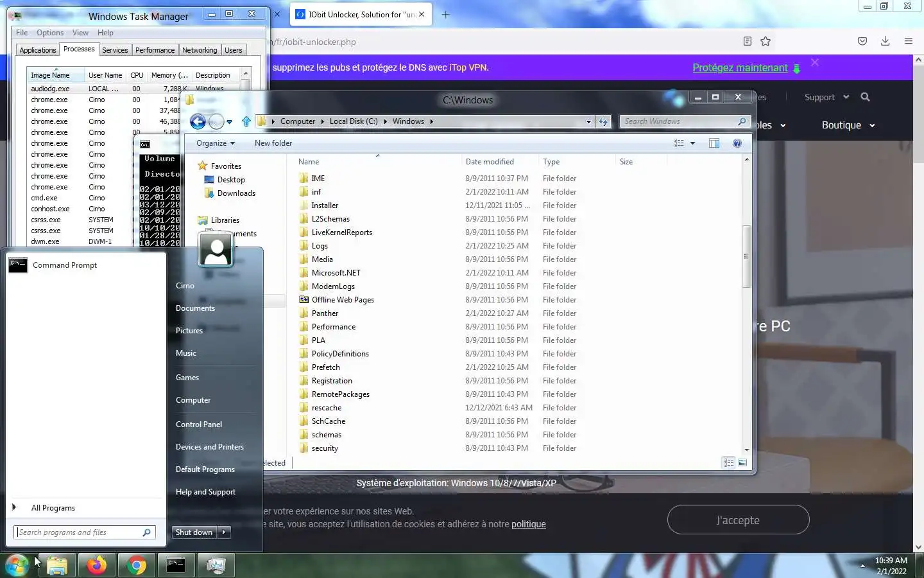Open Task Manager taskbar button
Screen dimensions: 924x578
(x=216, y=565)
